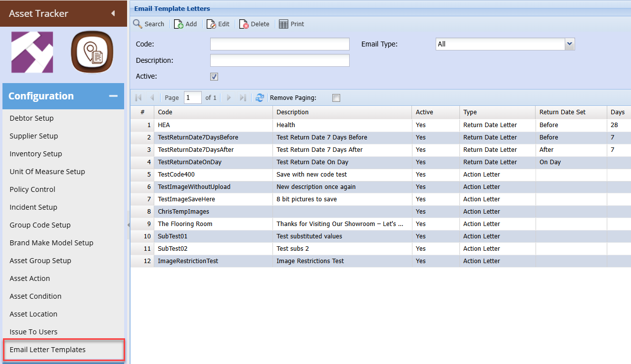The image size is (631, 364).
Task: Enable the Remove Paging checkbox
Action: coord(336,98)
